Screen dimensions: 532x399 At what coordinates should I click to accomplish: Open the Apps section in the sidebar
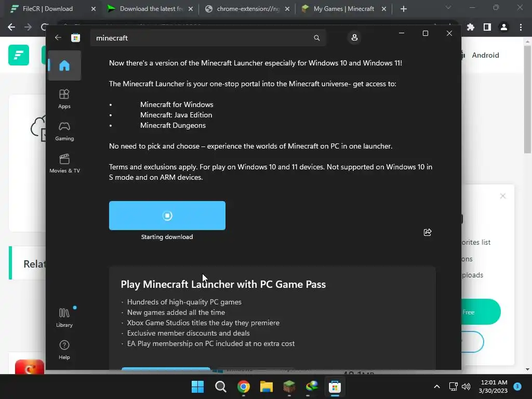pos(64,99)
